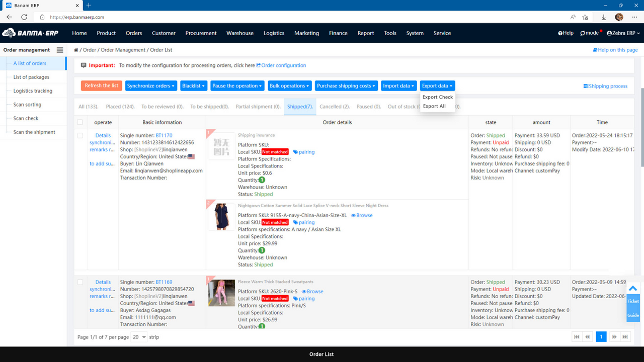This screenshot has width=644, height=362.
Task: Click the hamburger icon beside Order management
Action: click(x=59, y=50)
